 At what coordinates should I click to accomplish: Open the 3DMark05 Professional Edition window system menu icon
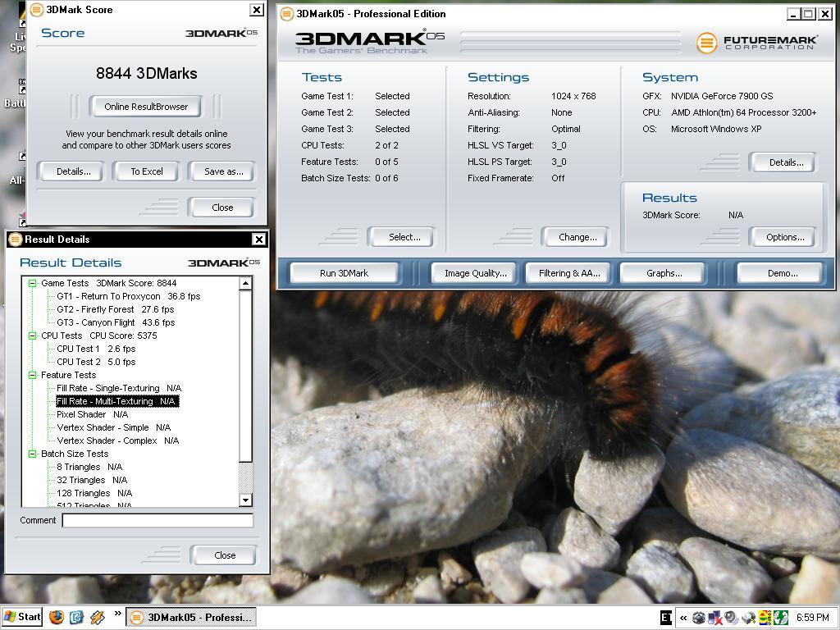[286, 13]
